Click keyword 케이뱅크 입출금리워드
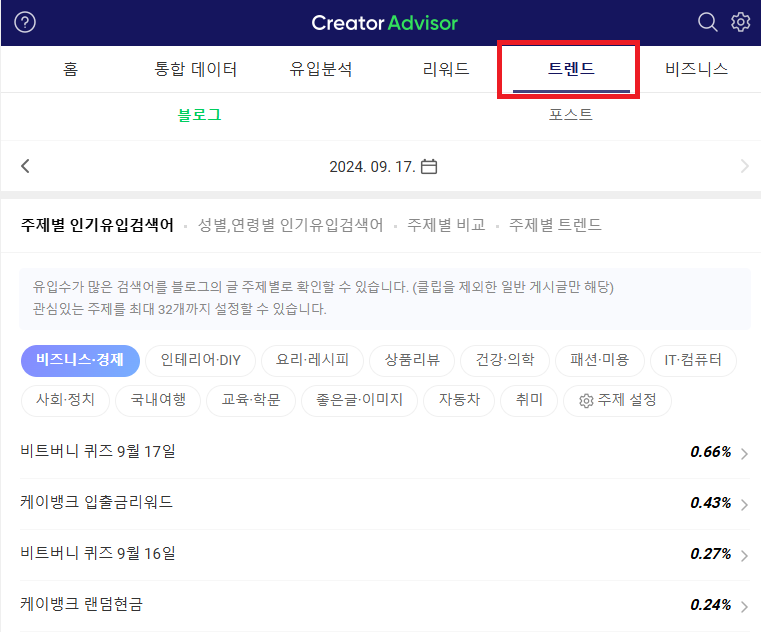The image size is (761, 632). click(96, 502)
